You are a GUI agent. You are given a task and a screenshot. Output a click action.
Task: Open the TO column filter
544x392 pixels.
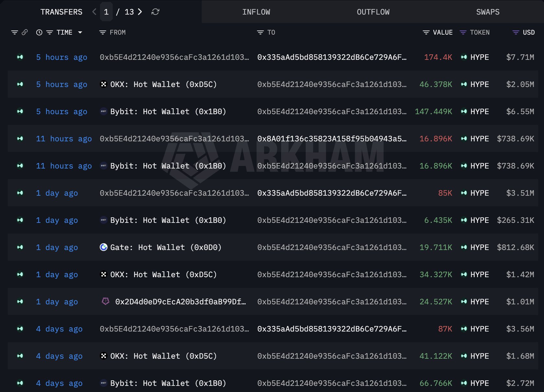260,32
